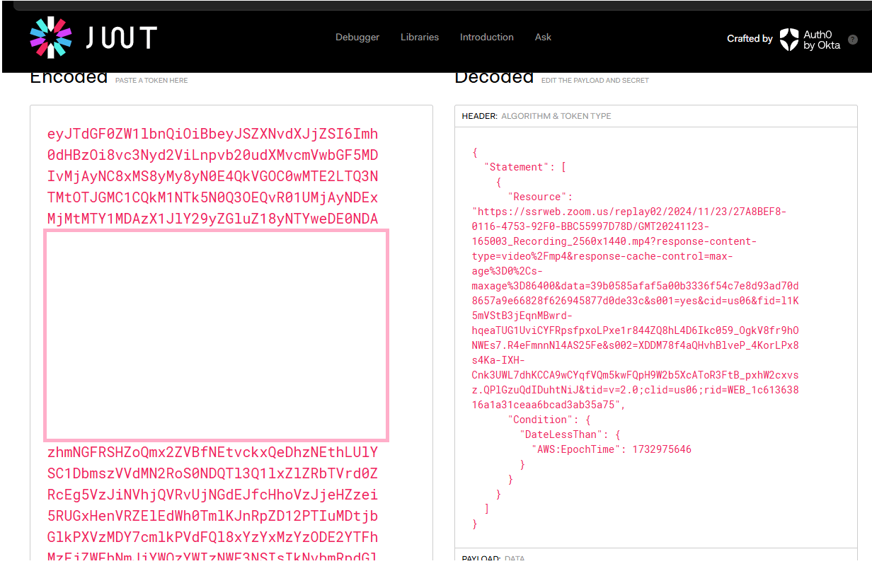The height and width of the screenshot is (588, 872).
Task: Click the 'Auth0 by Okta' text link
Action: pos(821,40)
